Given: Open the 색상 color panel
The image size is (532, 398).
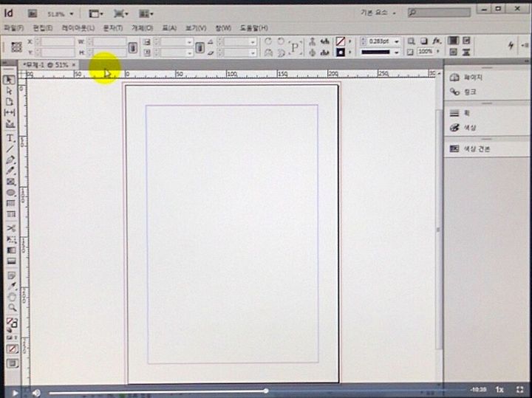Looking at the screenshot, I should [463, 128].
